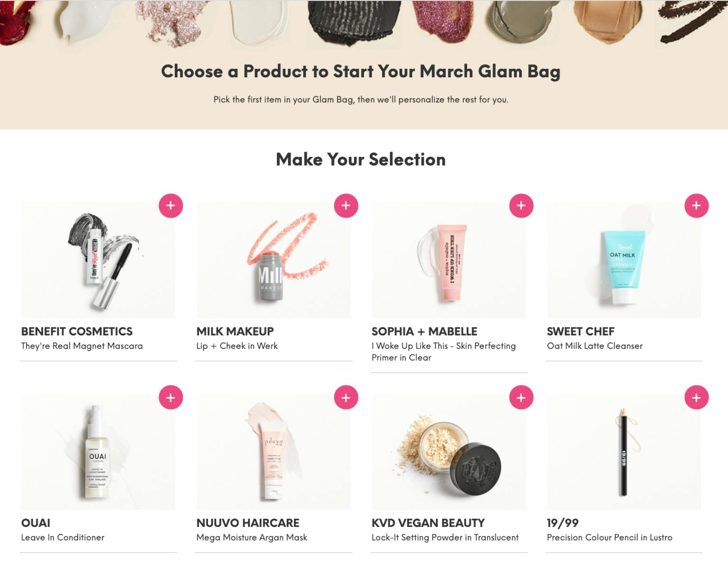
Task: Select Precision Colour Pencil in Lustro text
Action: pos(610,537)
